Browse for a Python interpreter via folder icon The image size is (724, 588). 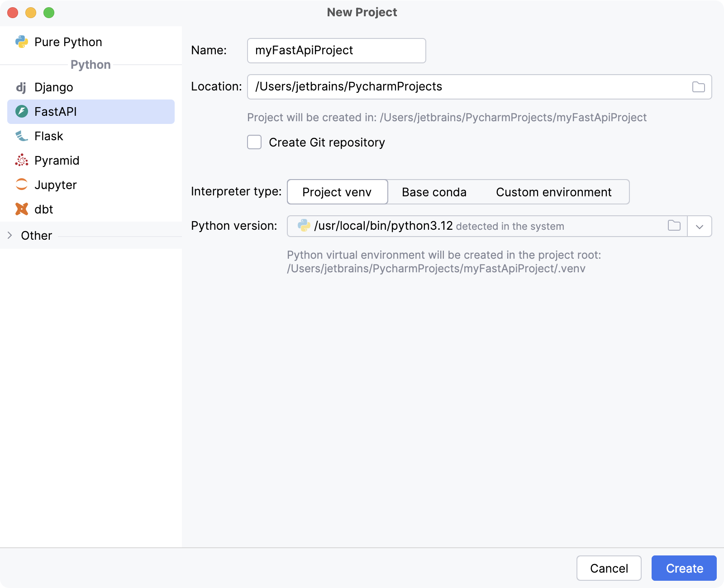click(674, 226)
